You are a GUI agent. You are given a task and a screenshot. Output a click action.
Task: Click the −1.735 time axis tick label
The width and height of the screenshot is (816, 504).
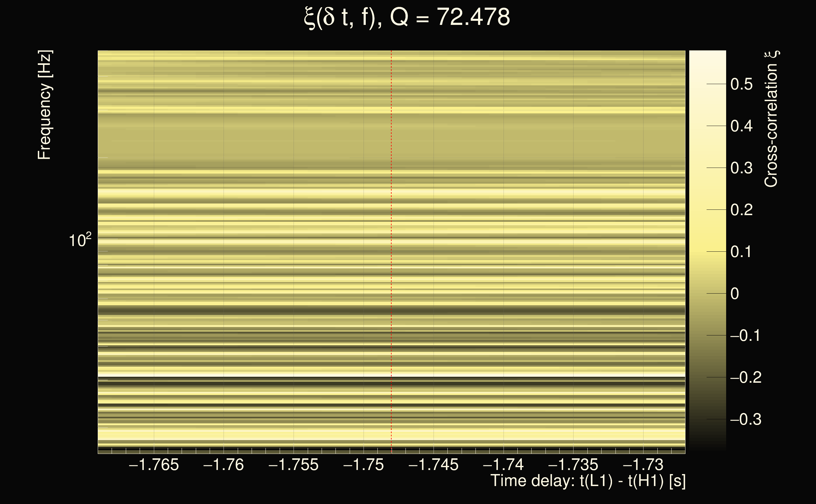[573, 465]
